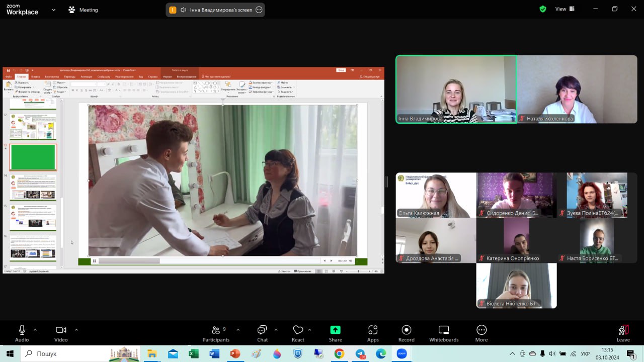Open the Zoom Workplace dropdown chevron

click(x=53, y=10)
